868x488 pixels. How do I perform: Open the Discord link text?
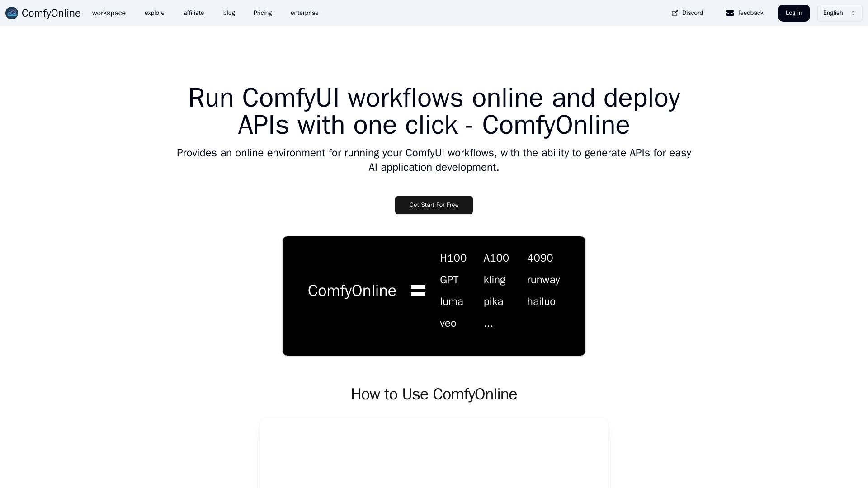(693, 13)
